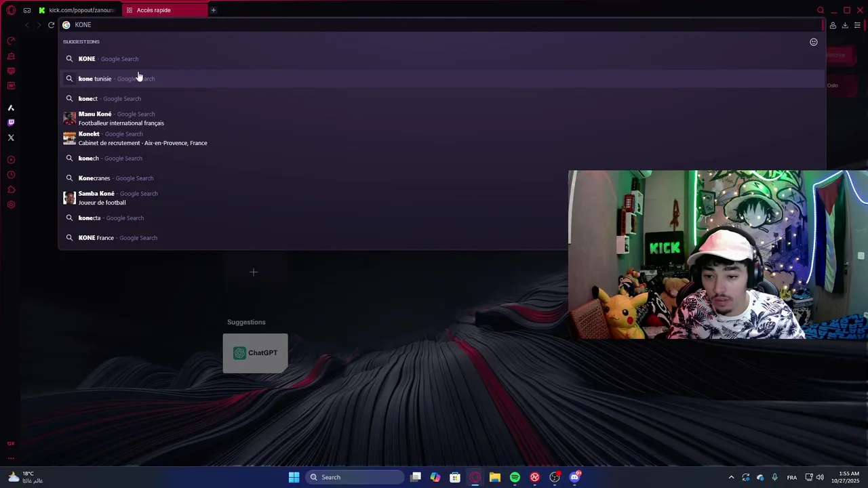Open File Explorer from taskbar
The width and height of the screenshot is (868, 488).
495,477
